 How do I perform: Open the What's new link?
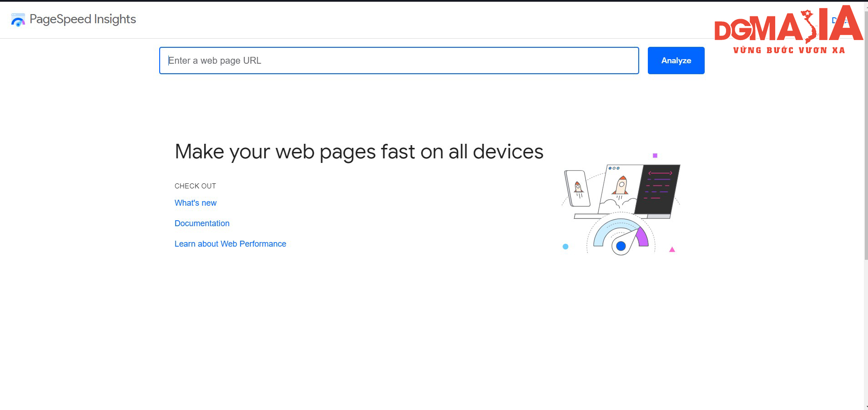coord(196,203)
